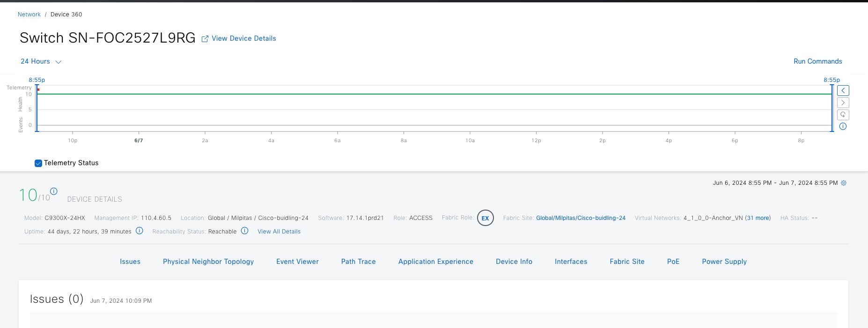Open the Power Supply tab

point(724,262)
